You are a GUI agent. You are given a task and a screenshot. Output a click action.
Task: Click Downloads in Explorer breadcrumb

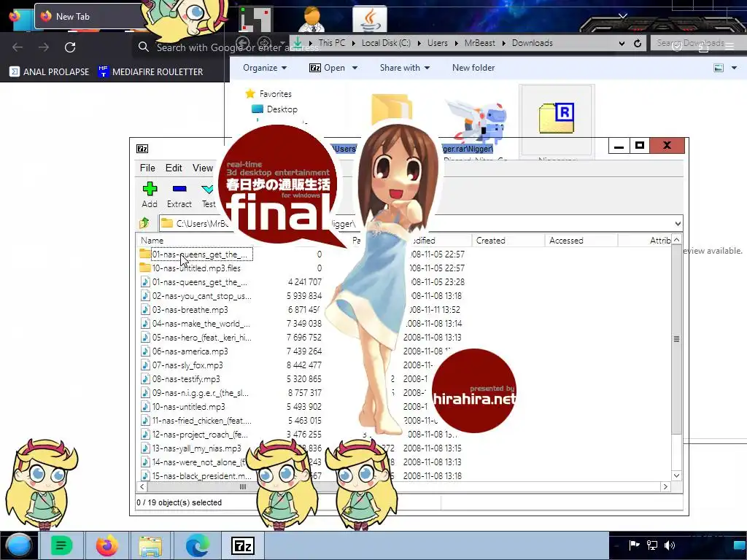coord(532,43)
